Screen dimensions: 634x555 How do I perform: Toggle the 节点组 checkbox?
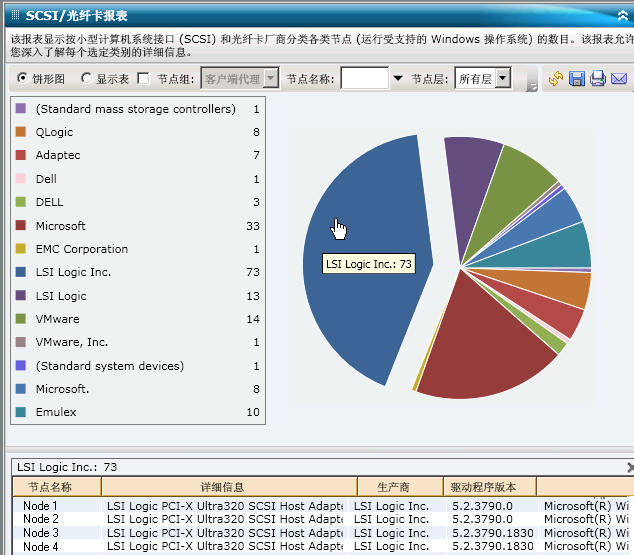click(143, 78)
